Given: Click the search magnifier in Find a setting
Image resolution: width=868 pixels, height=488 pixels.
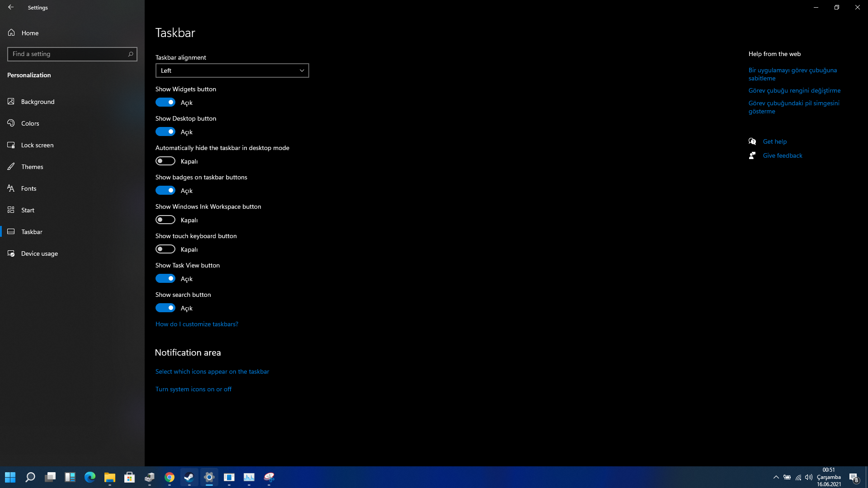Looking at the screenshot, I should [x=131, y=54].
